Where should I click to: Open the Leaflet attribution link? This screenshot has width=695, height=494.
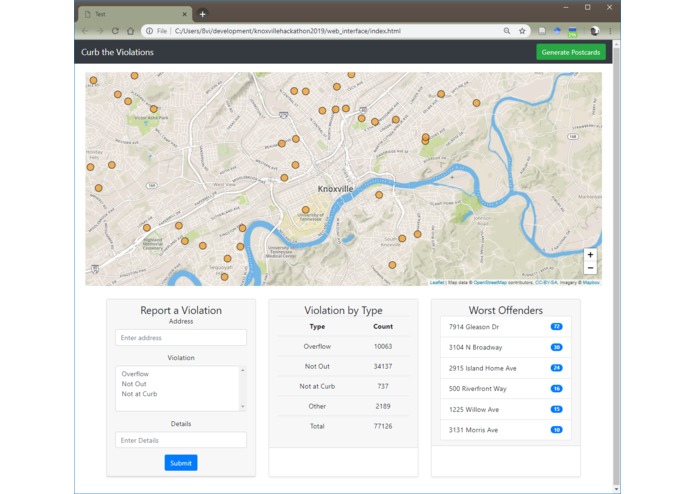[x=437, y=282]
